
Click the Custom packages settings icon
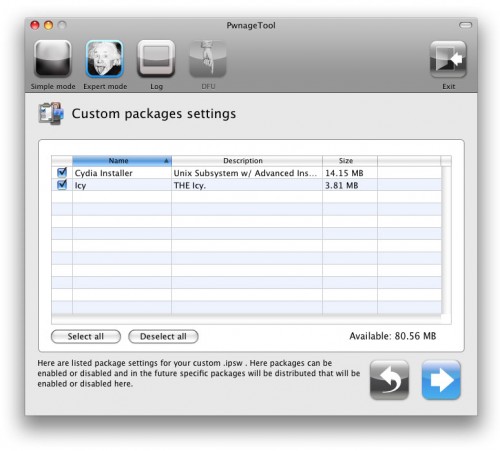tap(51, 113)
